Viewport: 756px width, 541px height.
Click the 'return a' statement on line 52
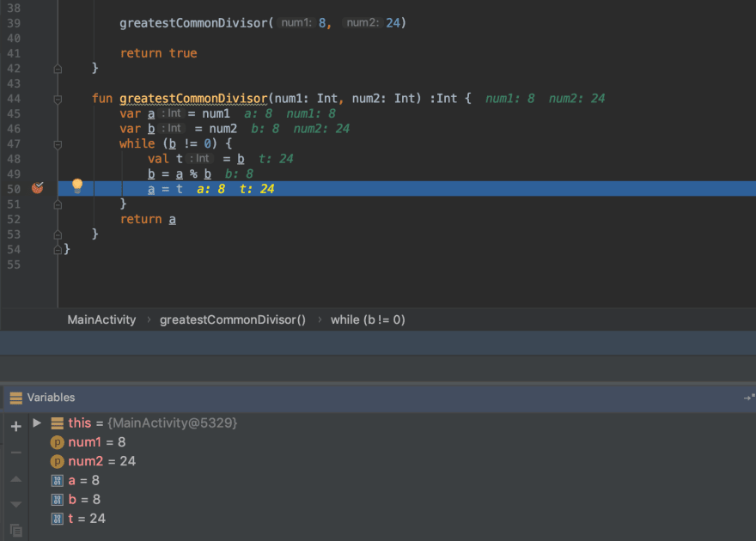(x=148, y=219)
